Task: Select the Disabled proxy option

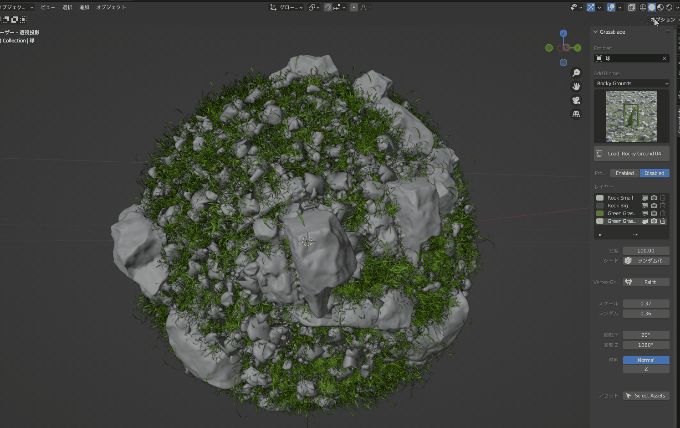Action: (654, 173)
